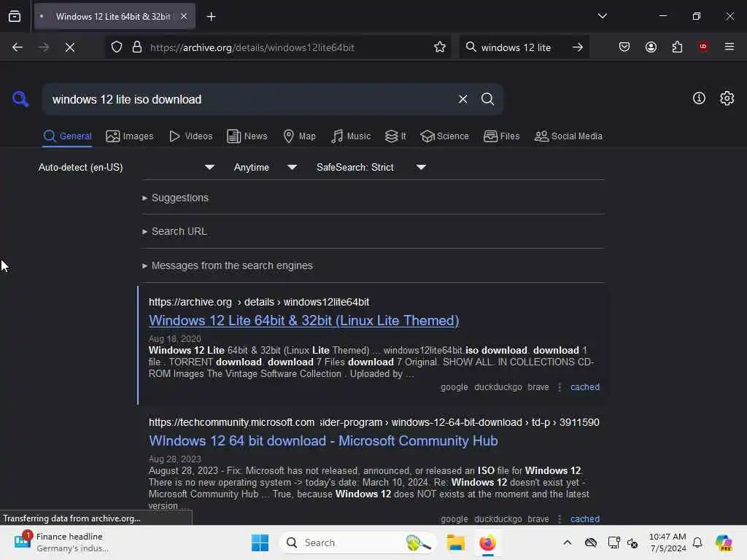Open the Anytime time range dropdown

[x=266, y=168]
